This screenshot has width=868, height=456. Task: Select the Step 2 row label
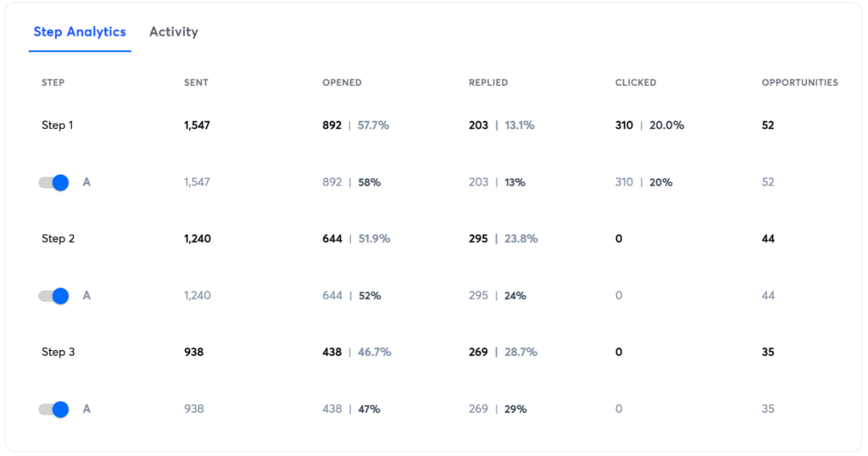pos(58,239)
